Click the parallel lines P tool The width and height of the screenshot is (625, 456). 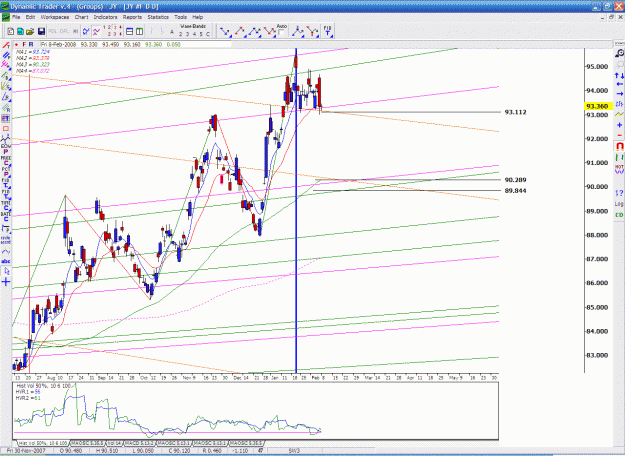pos(6,55)
